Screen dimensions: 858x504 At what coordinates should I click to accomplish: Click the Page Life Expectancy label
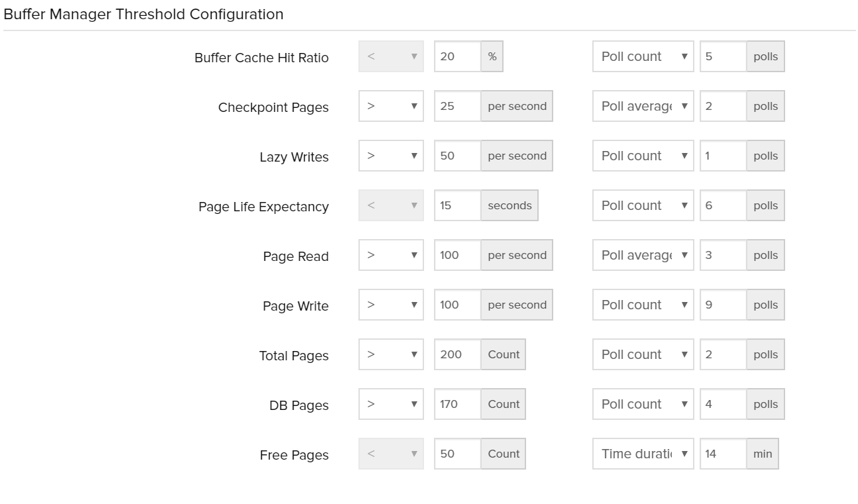264,207
